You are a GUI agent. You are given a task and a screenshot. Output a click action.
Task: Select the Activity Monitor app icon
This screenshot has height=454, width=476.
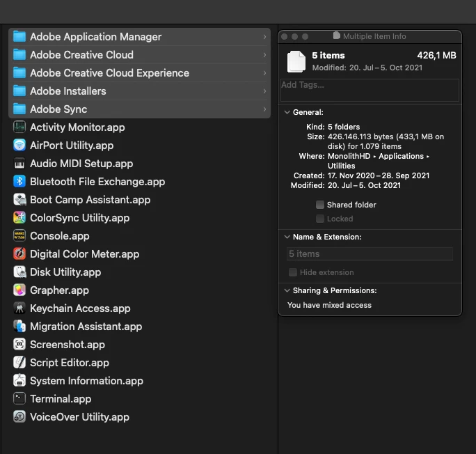click(19, 127)
